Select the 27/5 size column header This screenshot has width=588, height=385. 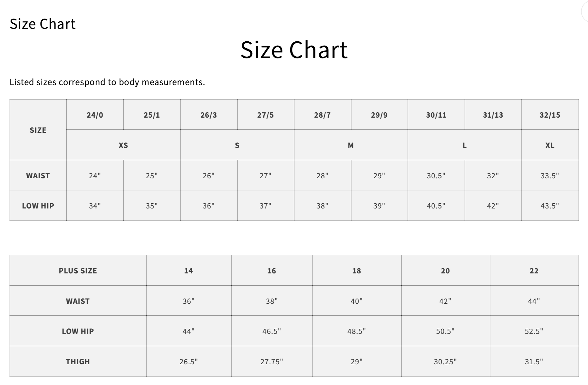pos(265,115)
